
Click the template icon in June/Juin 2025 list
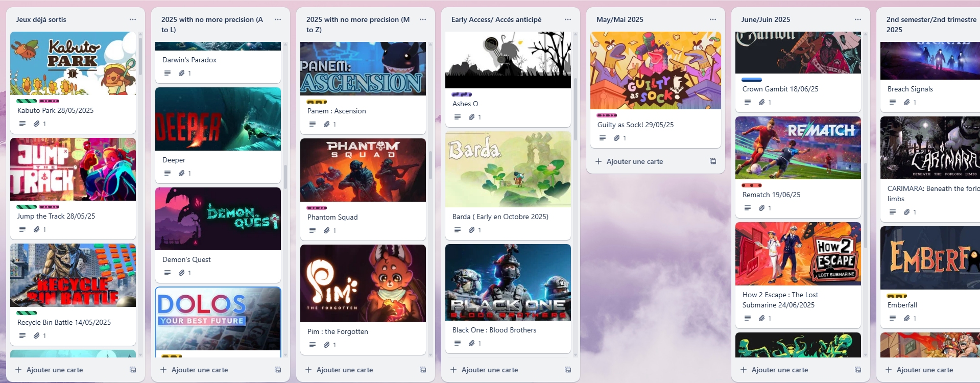coord(858,370)
